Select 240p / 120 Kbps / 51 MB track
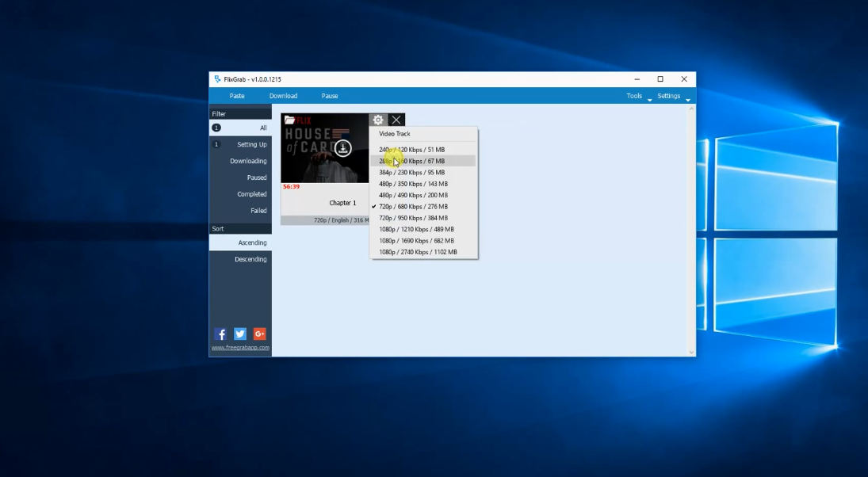This screenshot has height=477, width=868. point(411,150)
